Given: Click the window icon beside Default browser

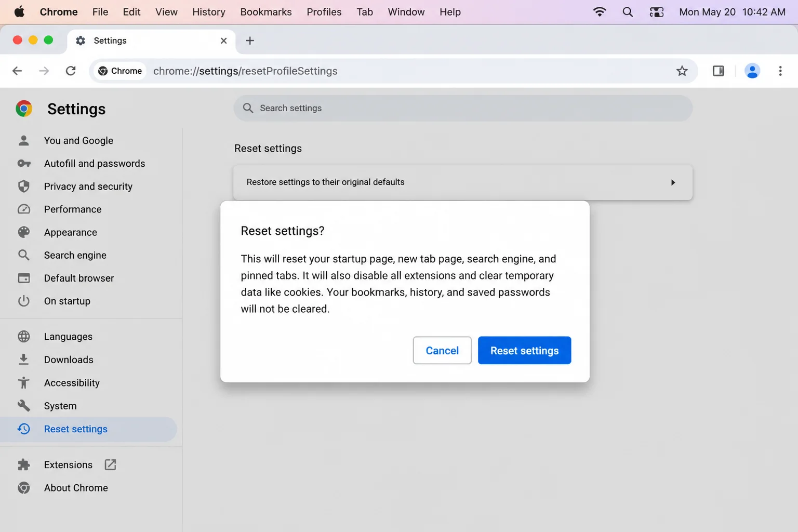Looking at the screenshot, I should (24, 278).
